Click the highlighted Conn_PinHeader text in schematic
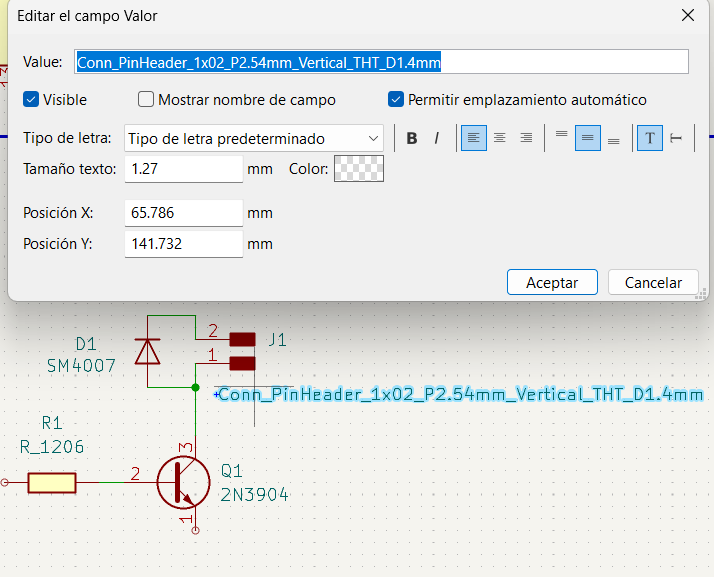Image resolution: width=714 pixels, height=577 pixels. click(x=460, y=394)
